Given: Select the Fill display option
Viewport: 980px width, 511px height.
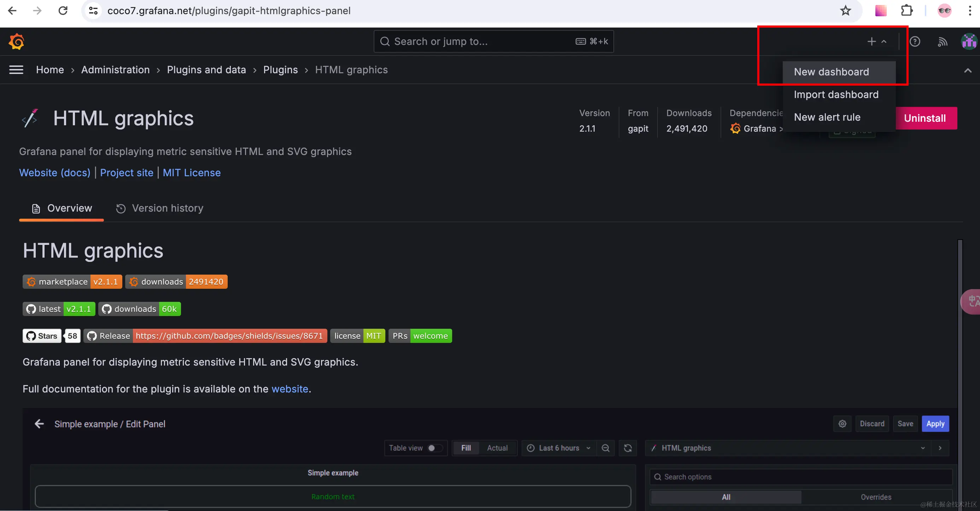Looking at the screenshot, I should click(x=466, y=448).
